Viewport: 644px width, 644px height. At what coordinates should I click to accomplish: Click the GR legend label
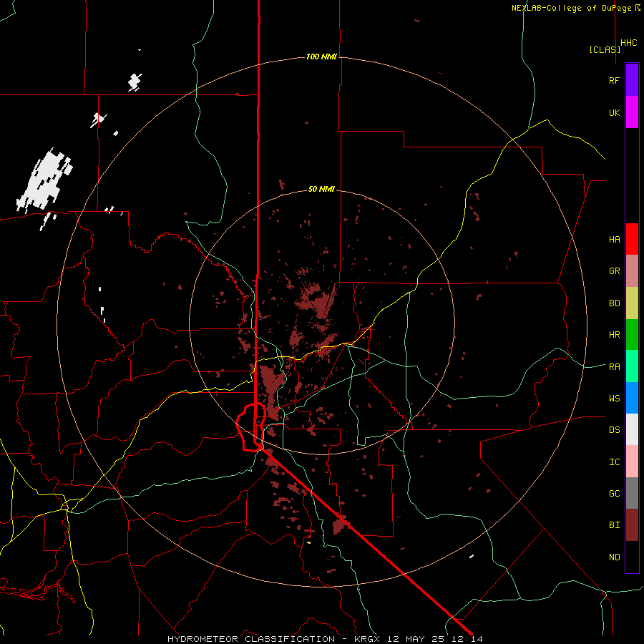click(614, 271)
